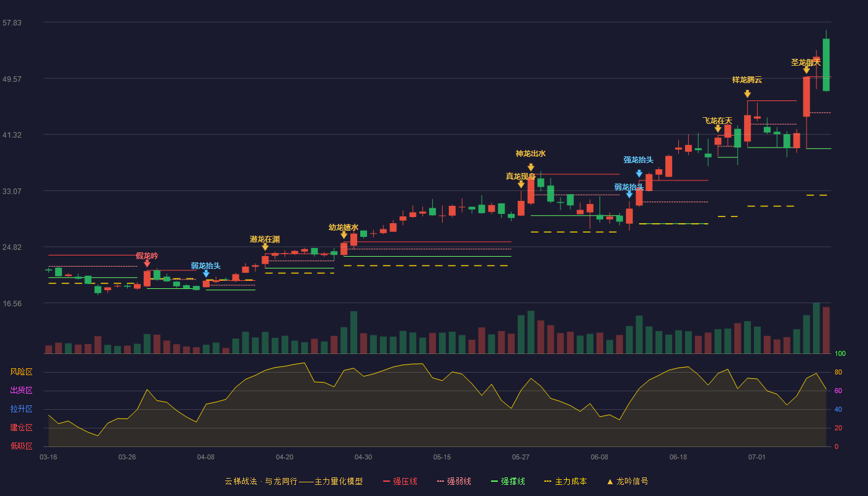Click the 05-27 date axis label
Viewport: 868px width, 496px height.
(x=521, y=457)
